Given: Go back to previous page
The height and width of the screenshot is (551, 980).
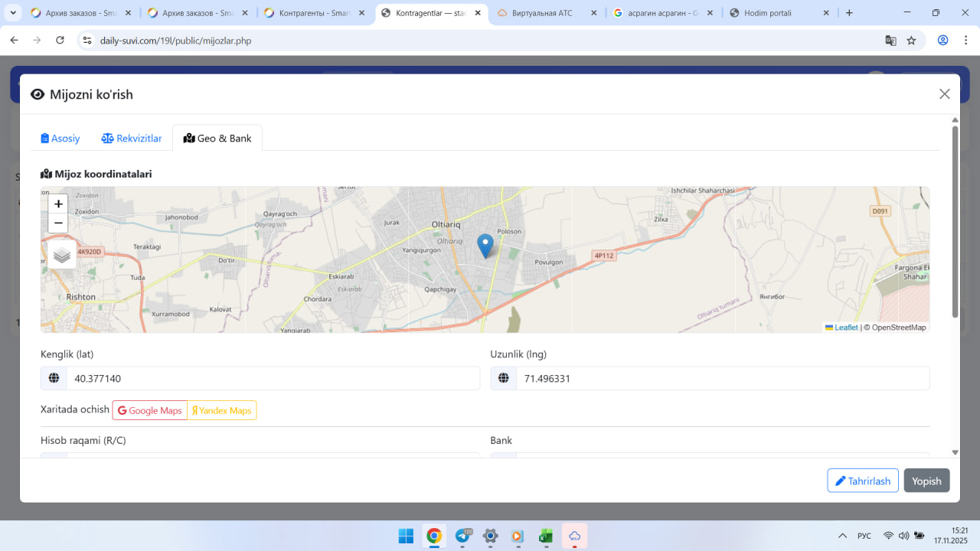Looking at the screenshot, I should pyautogui.click(x=14, y=41).
